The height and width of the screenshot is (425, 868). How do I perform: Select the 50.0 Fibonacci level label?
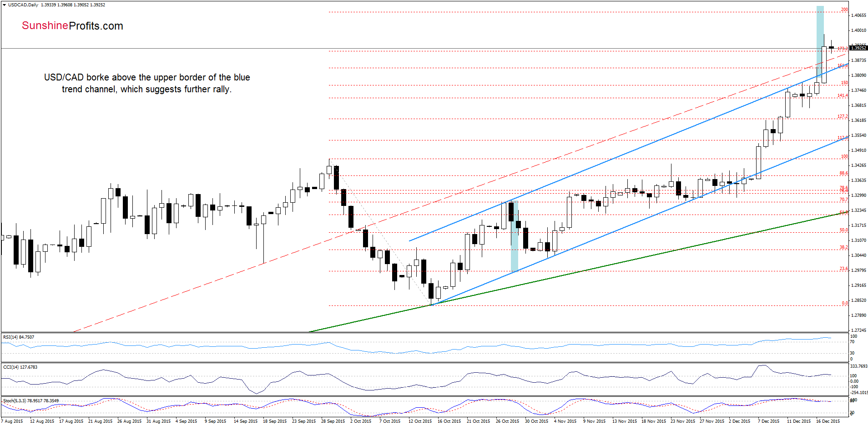pos(843,230)
